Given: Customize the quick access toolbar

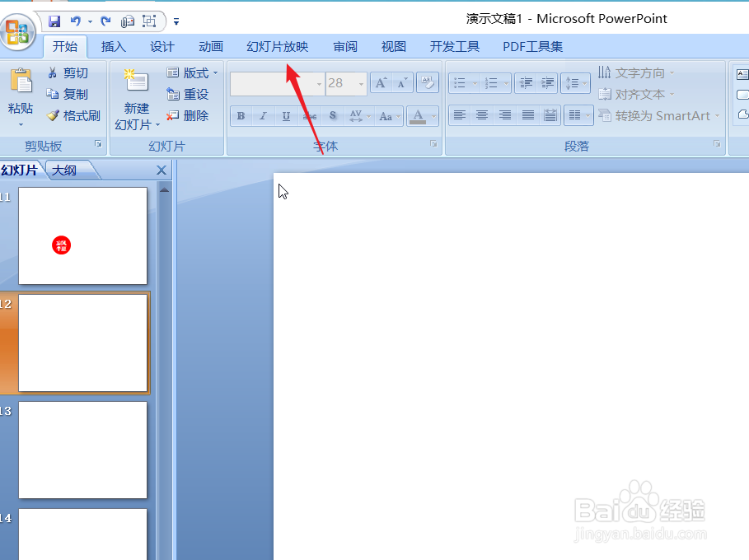Looking at the screenshot, I should (x=176, y=21).
